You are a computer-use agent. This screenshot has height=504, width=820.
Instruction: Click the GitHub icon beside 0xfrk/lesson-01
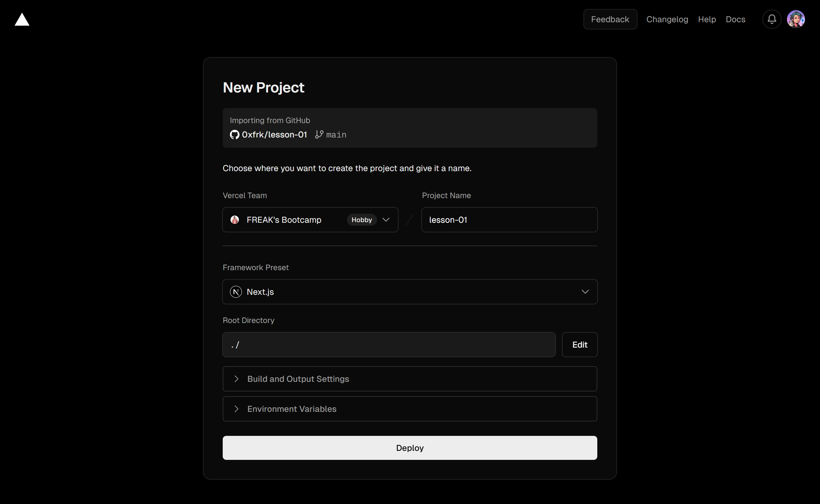pyautogui.click(x=235, y=135)
